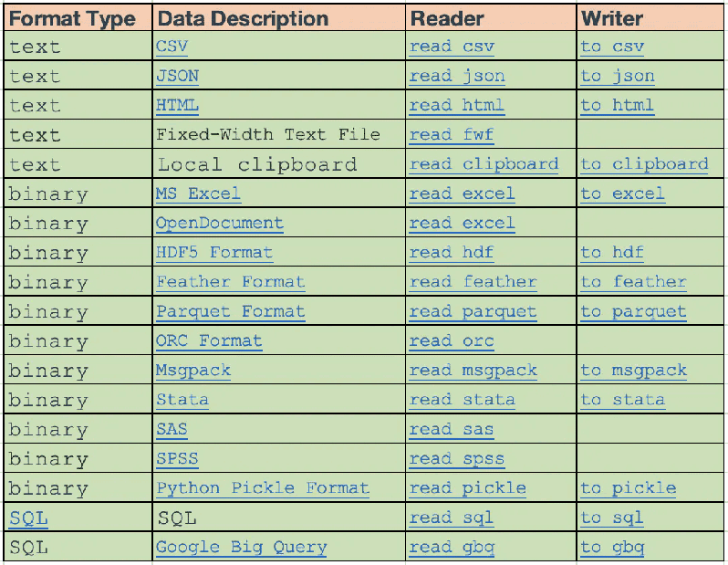Click the SPSS description link
Viewport: 728px width, 565px height.
click(x=177, y=458)
